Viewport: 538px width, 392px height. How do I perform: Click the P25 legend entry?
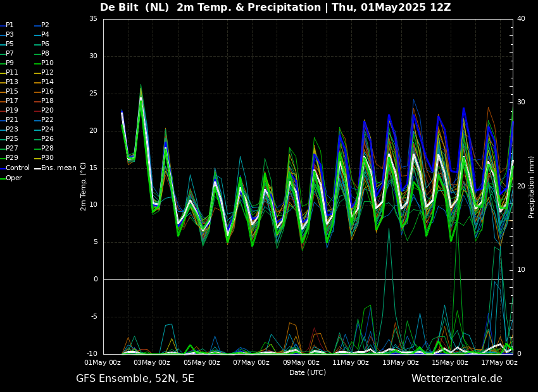click(x=11, y=139)
